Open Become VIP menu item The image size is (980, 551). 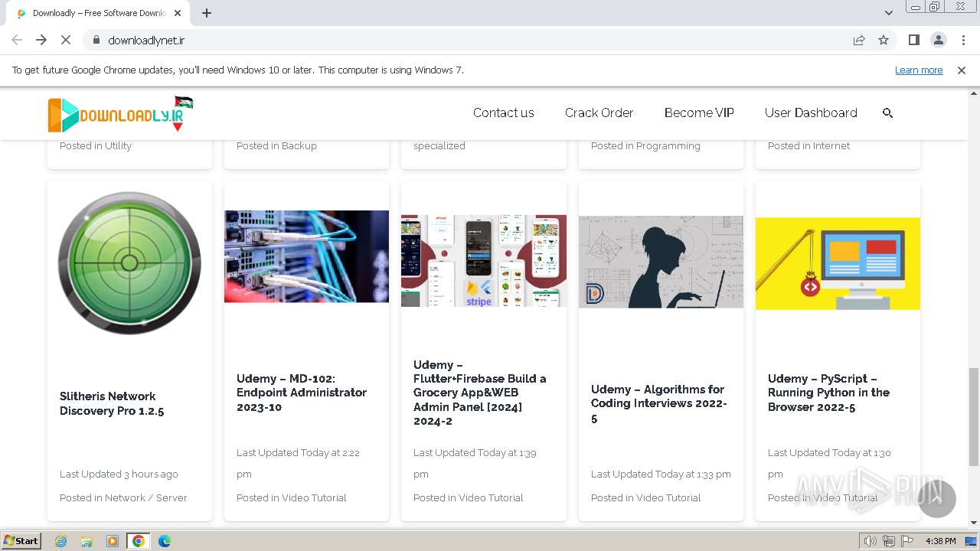699,112
